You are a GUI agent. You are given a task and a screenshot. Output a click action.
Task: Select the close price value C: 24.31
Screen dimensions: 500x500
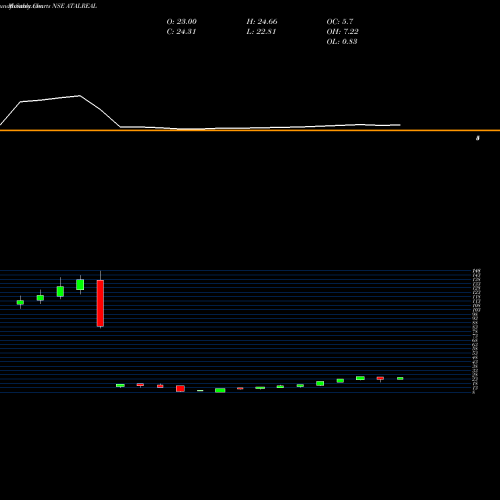point(181,32)
